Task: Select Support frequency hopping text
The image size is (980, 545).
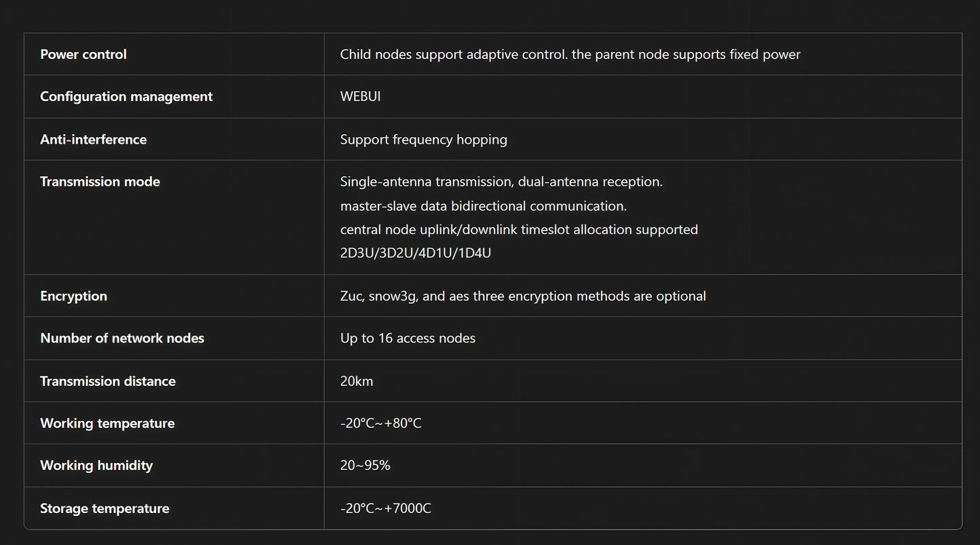Action: (424, 139)
